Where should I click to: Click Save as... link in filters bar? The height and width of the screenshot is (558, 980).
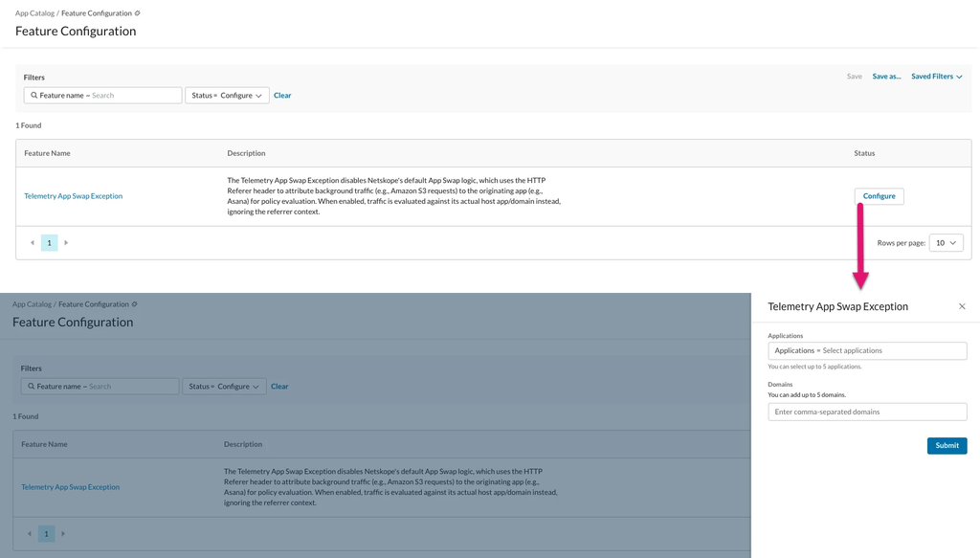tap(886, 77)
